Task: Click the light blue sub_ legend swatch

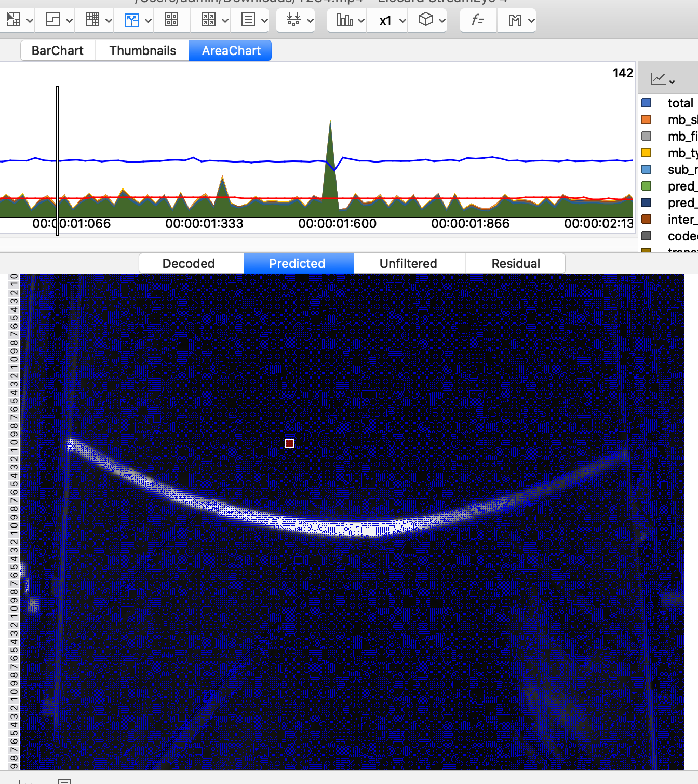Action: pos(646,169)
